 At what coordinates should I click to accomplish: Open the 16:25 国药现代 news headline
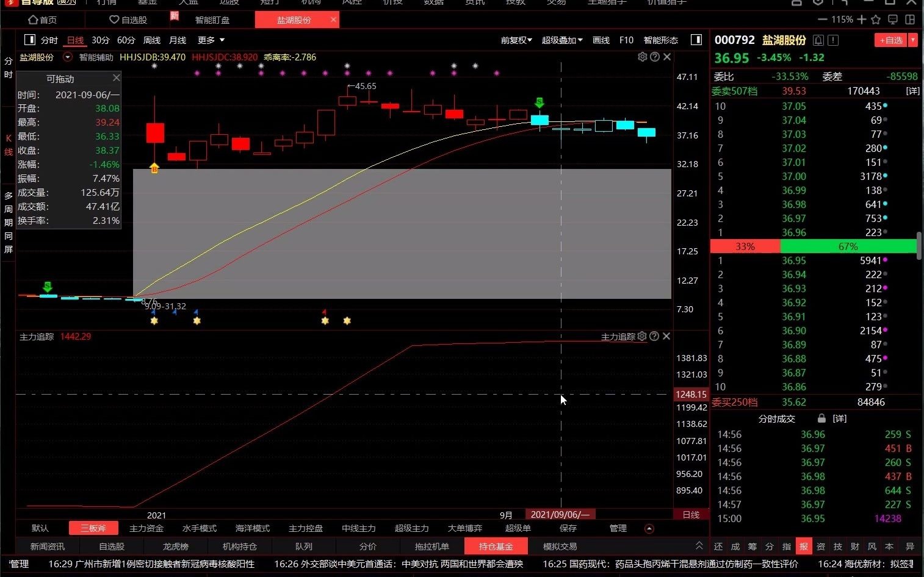(670, 564)
